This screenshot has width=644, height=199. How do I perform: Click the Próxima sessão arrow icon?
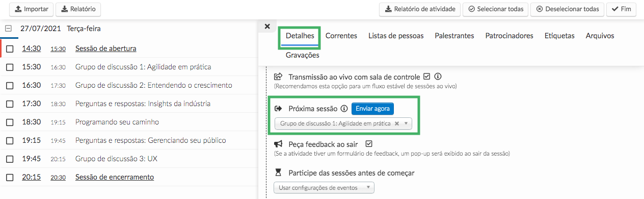coord(278,109)
